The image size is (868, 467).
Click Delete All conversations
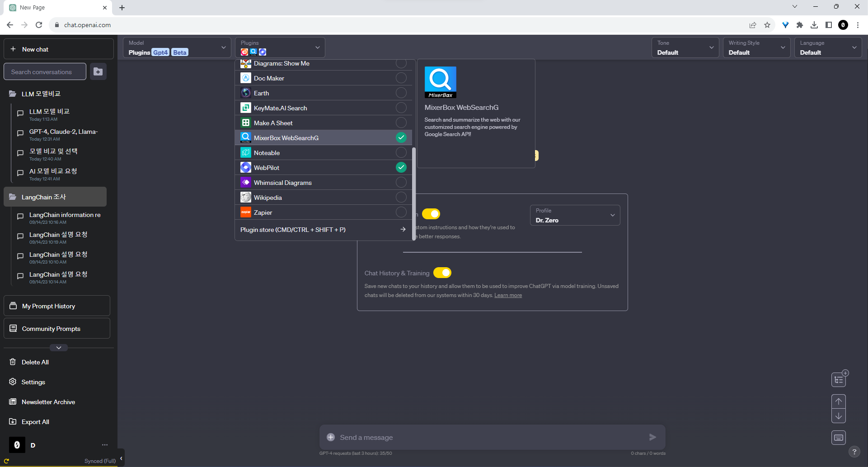(35, 362)
